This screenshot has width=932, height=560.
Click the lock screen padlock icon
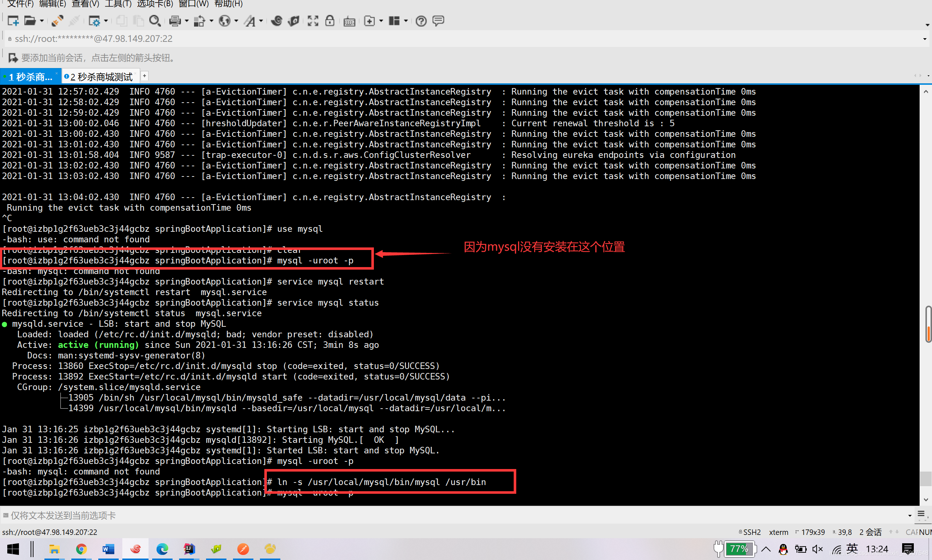(x=329, y=21)
